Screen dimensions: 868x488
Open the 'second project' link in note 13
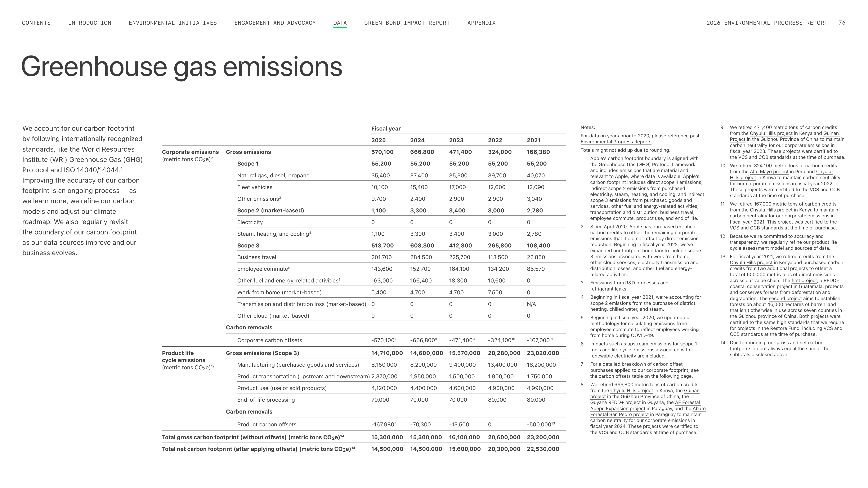(x=785, y=299)
